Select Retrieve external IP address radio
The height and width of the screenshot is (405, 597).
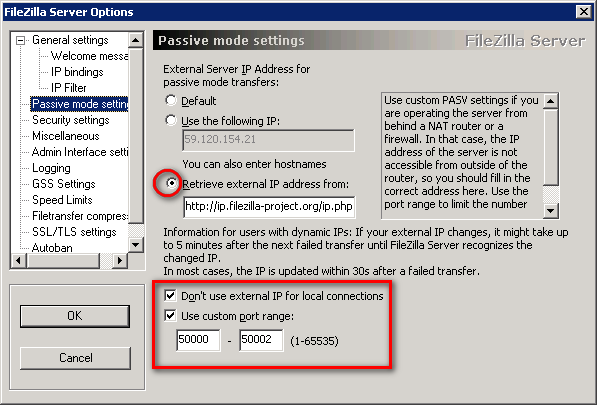coord(172,183)
